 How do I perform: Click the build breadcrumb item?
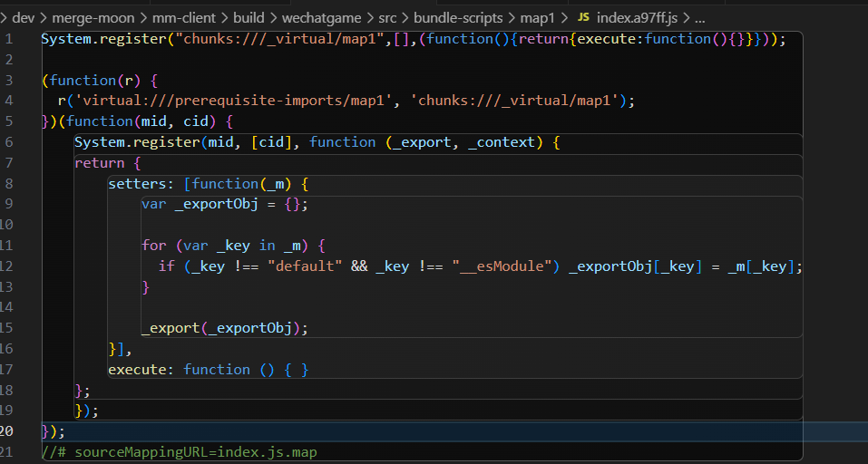point(249,18)
